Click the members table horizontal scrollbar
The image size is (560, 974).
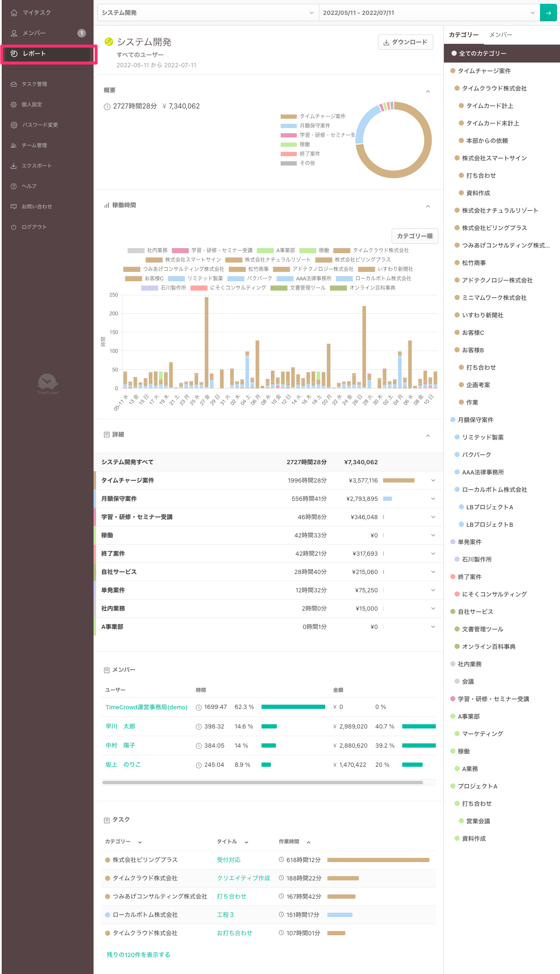point(262,782)
